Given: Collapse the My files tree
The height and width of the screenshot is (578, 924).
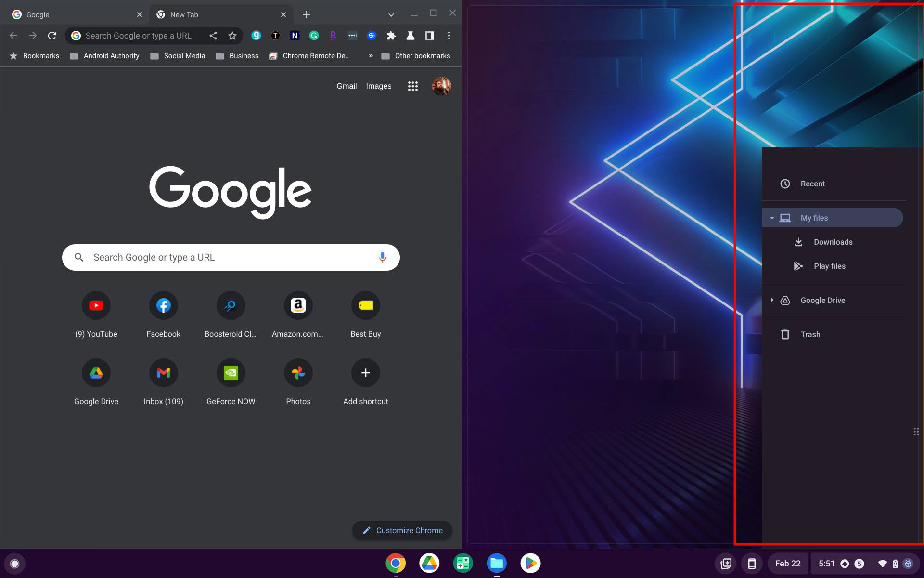Looking at the screenshot, I should tap(772, 218).
